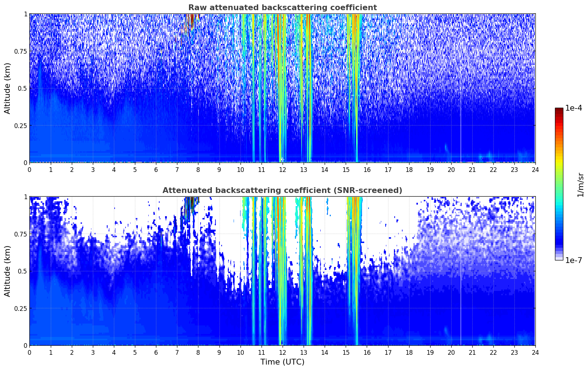The height and width of the screenshot is (370, 588).
Task: Click the Altitude (km) label of the raw plot
Action: pos(8,88)
